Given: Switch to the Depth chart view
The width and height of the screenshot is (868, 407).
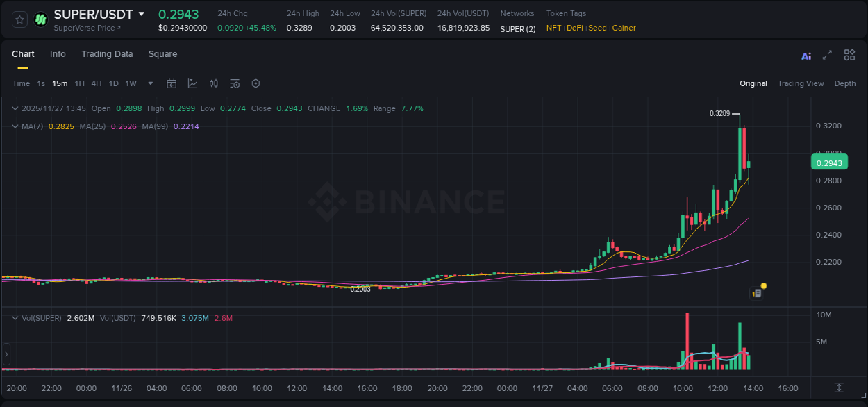Looking at the screenshot, I should pyautogui.click(x=845, y=83).
